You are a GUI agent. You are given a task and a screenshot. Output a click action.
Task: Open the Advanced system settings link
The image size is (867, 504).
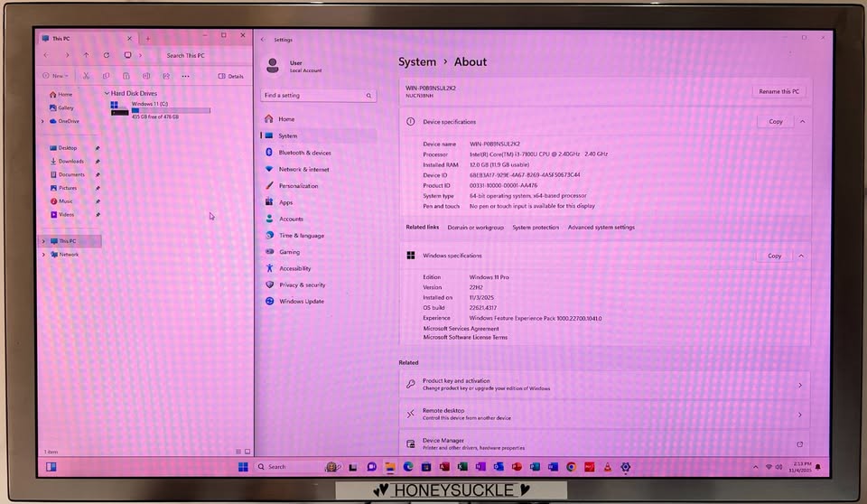pos(601,228)
